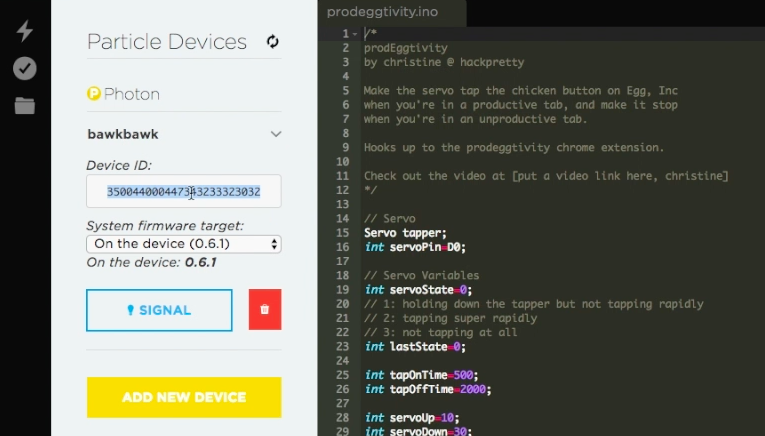
Task: Click the Photon device type label
Action: [132, 94]
